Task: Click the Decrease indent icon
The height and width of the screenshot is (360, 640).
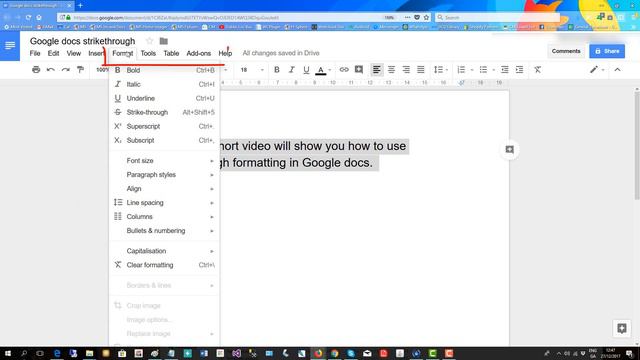Action: (504, 70)
